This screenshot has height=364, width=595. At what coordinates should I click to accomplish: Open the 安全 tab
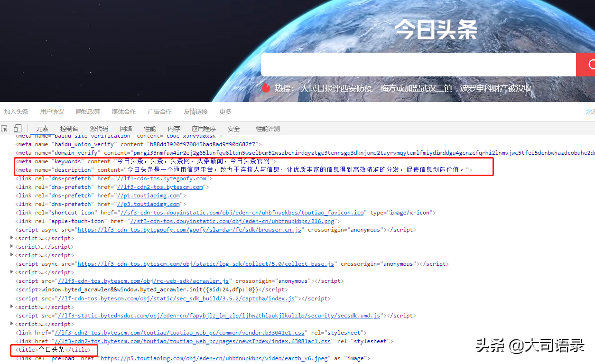coord(234,129)
